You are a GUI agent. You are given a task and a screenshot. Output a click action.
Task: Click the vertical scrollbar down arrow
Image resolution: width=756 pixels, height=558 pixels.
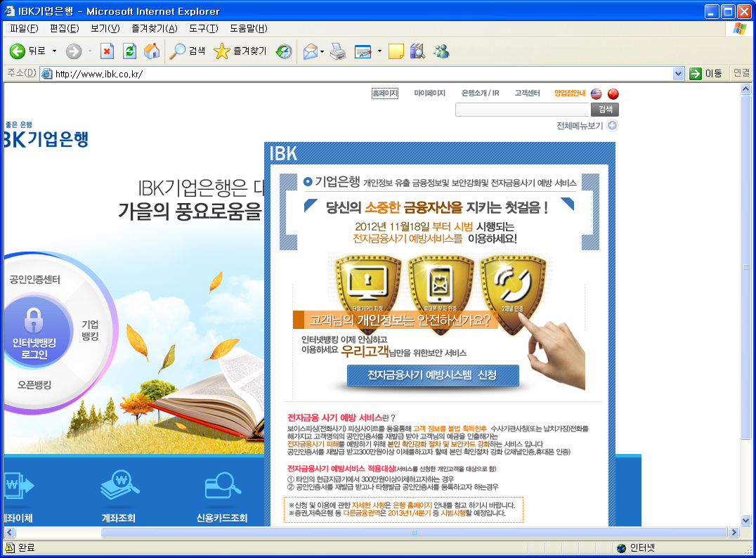746,520
